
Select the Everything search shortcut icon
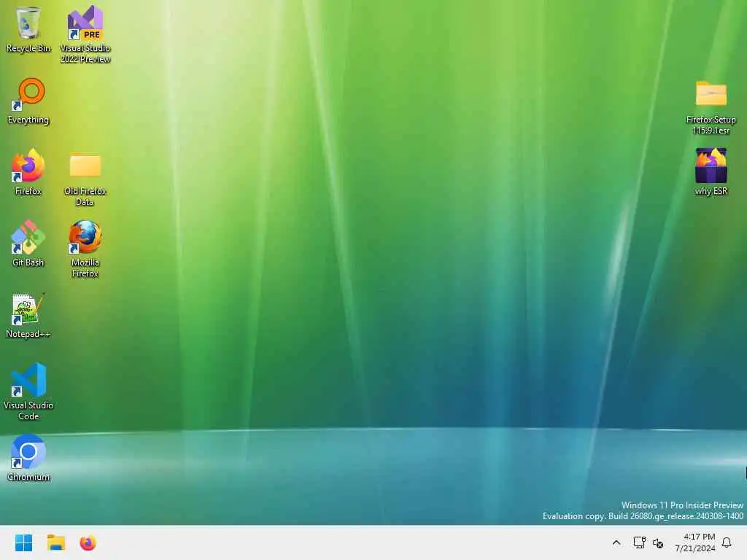pos(28,101)
